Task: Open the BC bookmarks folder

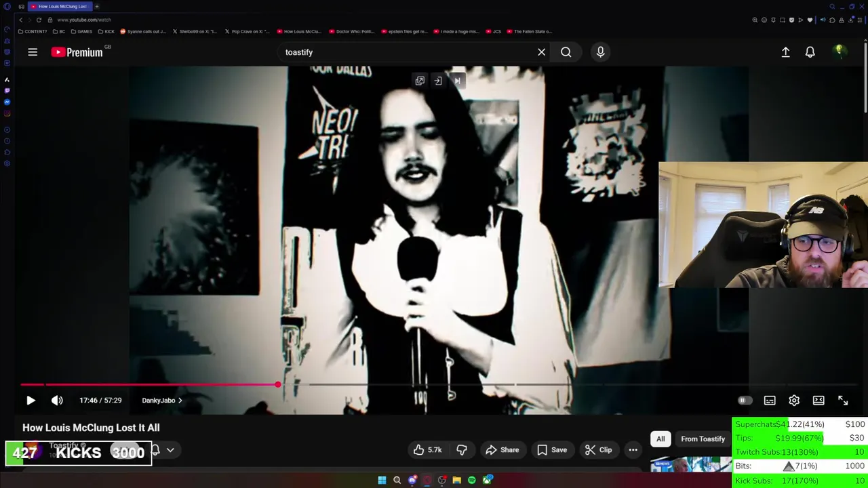Action: (x=60, y=31)
